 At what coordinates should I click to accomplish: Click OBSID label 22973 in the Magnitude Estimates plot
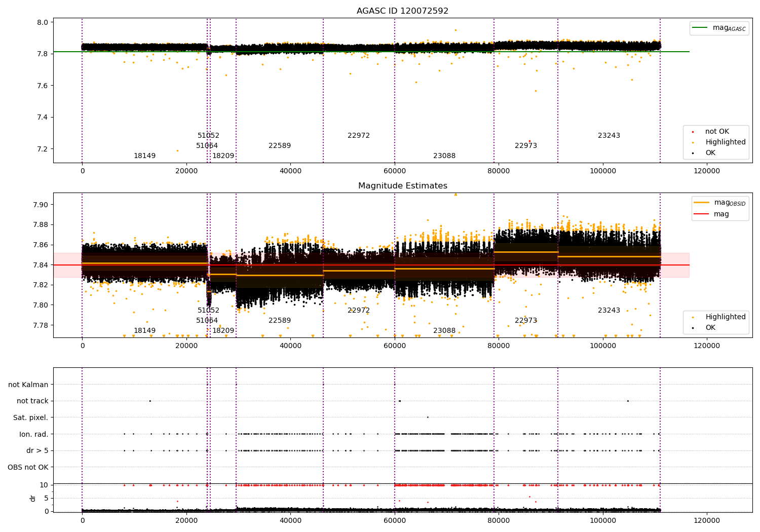pos(526,321)
